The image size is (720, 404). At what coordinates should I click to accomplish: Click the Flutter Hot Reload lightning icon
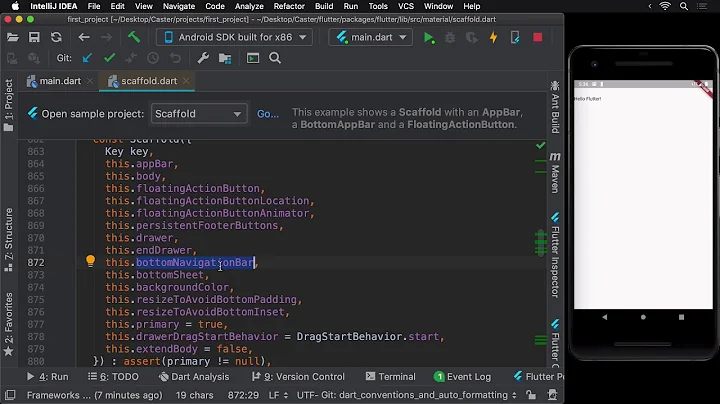click(x=493, y=38)
